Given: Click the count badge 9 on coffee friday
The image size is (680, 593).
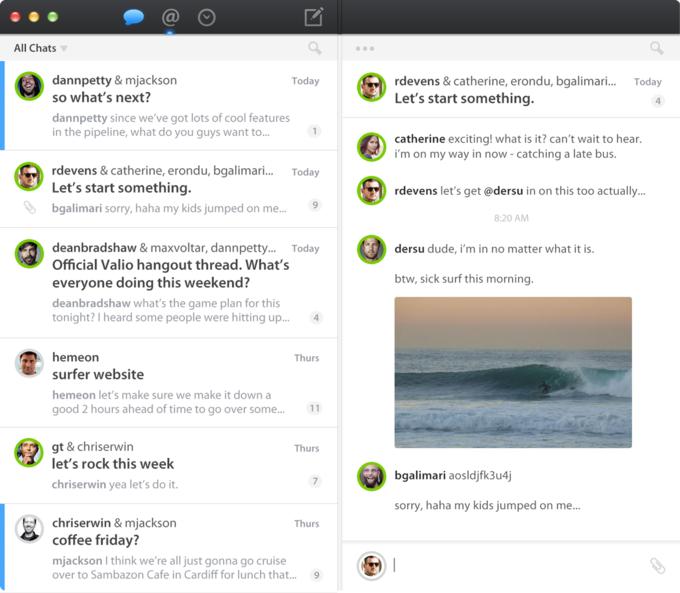Looking at the screenshot, I should click(x=317, y=575).
